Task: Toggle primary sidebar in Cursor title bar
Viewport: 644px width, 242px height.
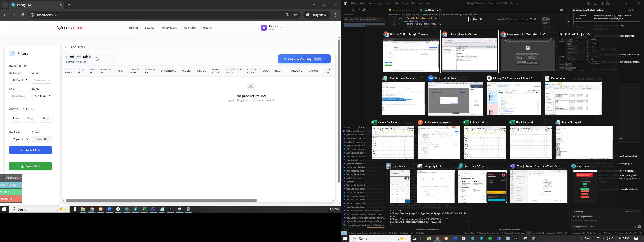Action: coord(589,3)
